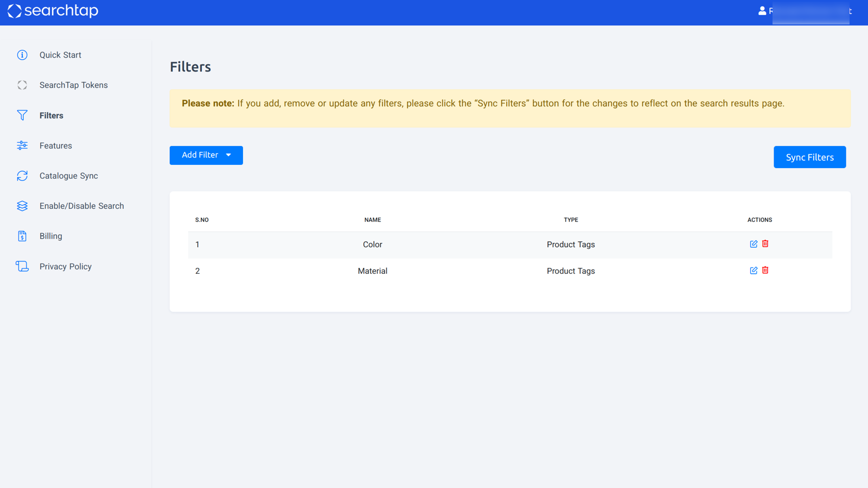This screenshot has width=868, height=488.
Task: Delete the Material filter
Action: coord(765,270)
